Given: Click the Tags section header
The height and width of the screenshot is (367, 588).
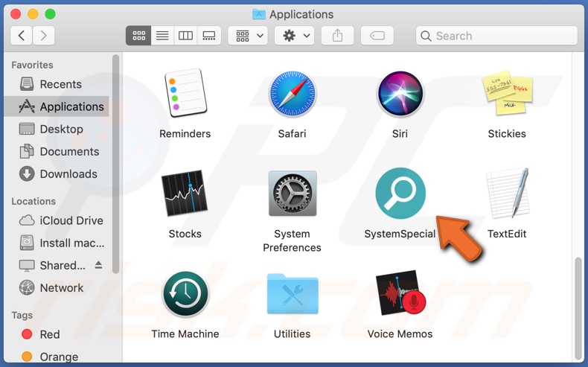Looking at the screenshot, I should tap(22, 316).
